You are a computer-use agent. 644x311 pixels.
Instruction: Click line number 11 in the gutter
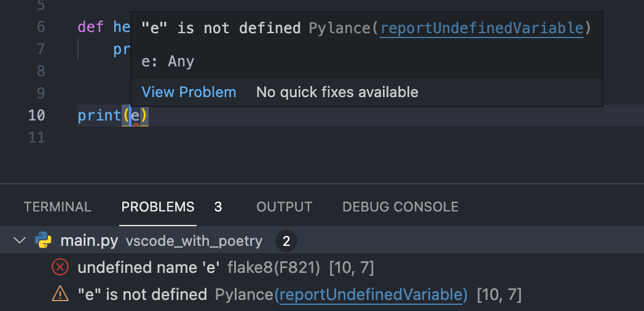36,137
